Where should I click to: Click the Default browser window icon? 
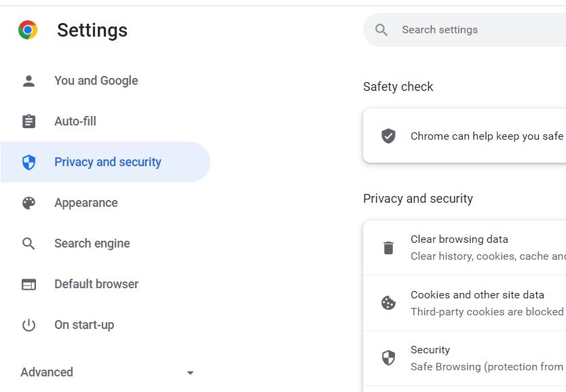click(x=29, y=283)
